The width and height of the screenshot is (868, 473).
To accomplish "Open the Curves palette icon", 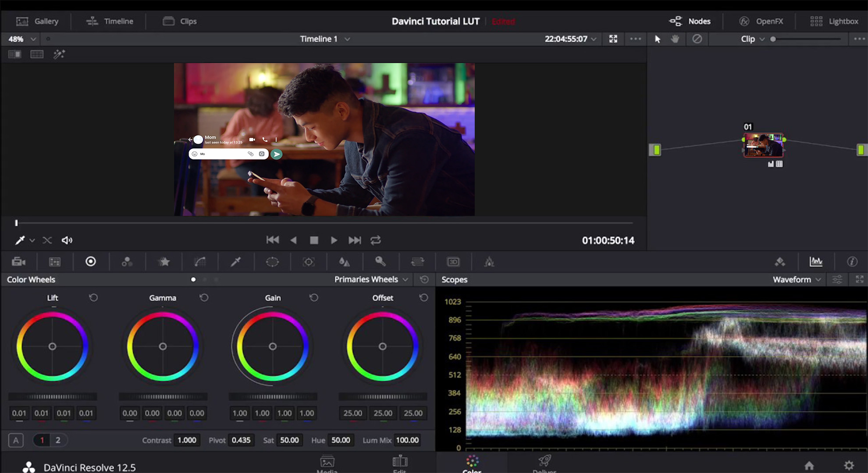I will [200, 262].
